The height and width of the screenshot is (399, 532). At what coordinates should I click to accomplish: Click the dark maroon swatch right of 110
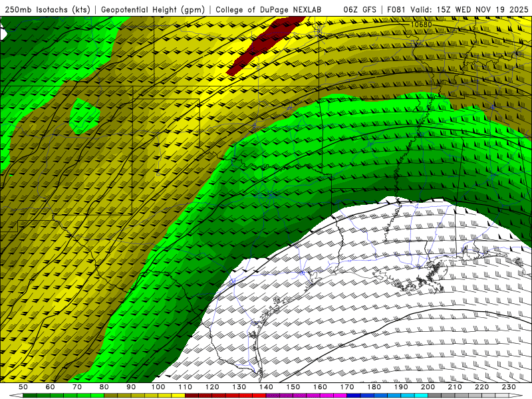[192, 396]
